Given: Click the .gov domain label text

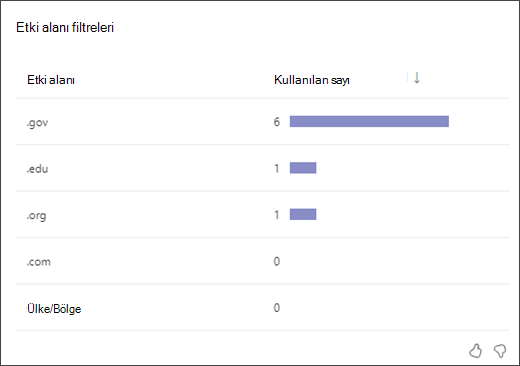Looking at the screenshot, I should click(x=37, y=123).
